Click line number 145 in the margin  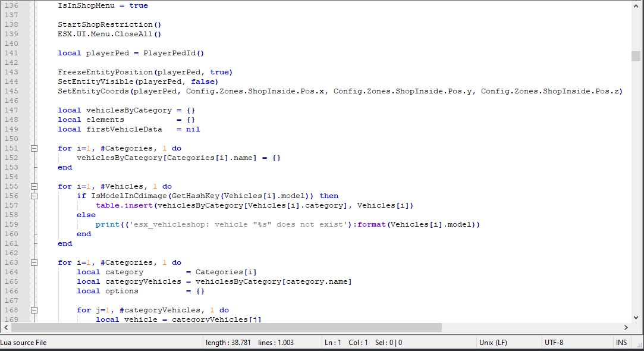11,91
